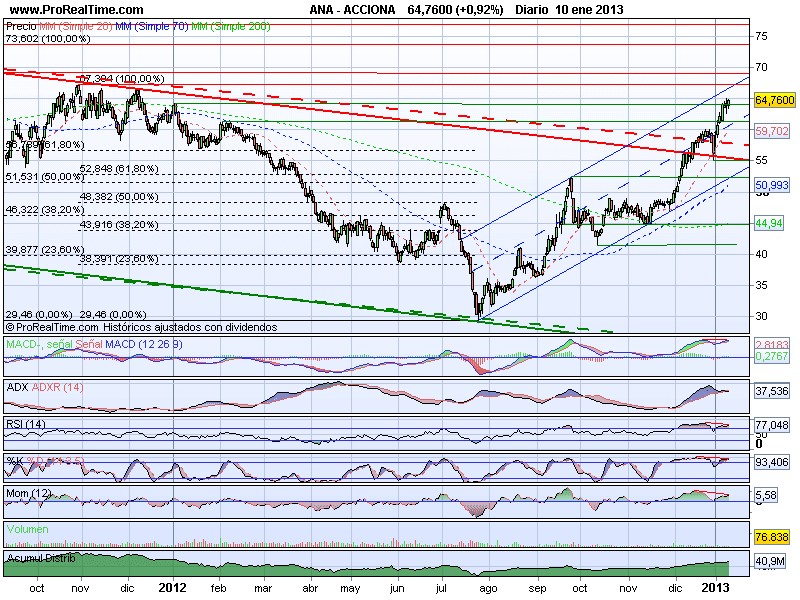800x600 pixels.
Task: Click the sep month label on time axis
Action: tap(537, 588)
